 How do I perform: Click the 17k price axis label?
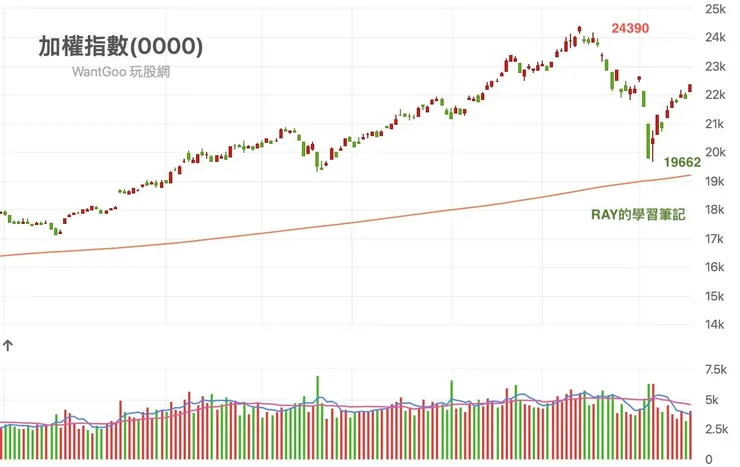(x=715, y=239)
